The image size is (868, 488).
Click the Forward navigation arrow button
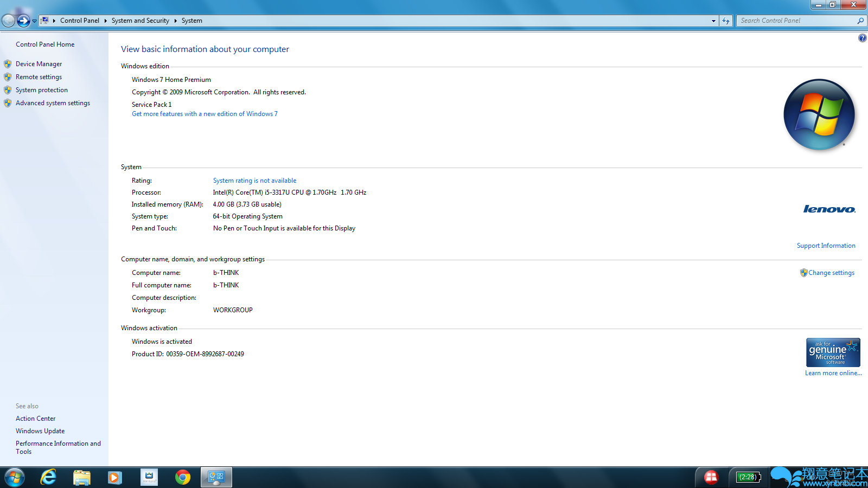23,21
